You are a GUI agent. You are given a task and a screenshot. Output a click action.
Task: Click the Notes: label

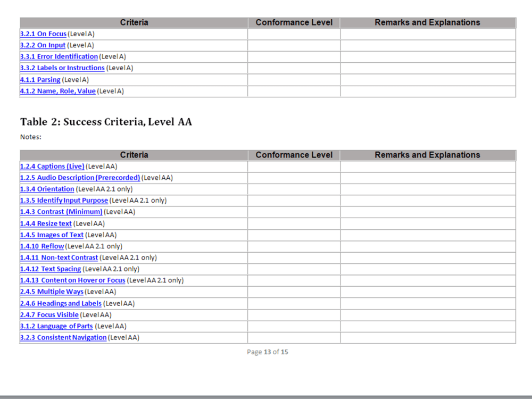coord(30,137)
